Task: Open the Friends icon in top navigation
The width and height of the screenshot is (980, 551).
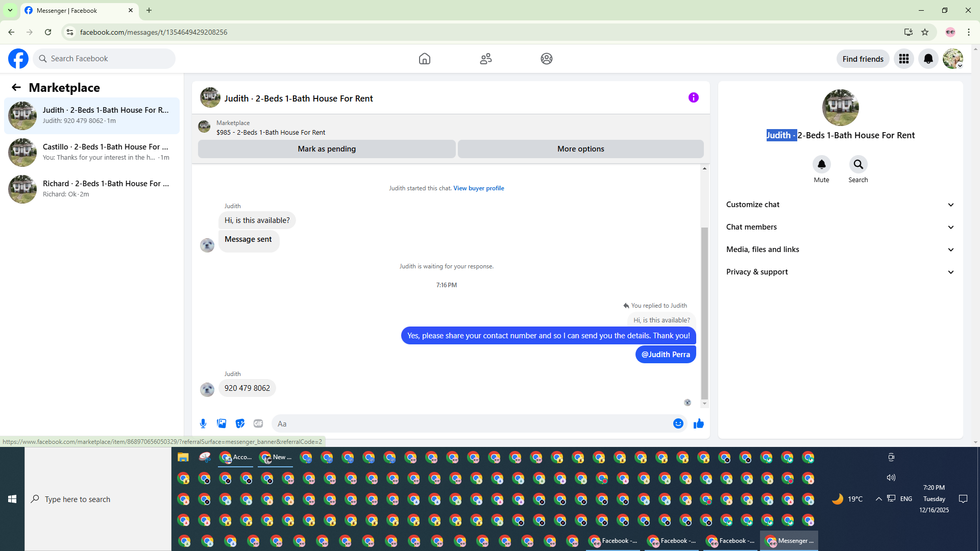Action: tap(485, 59)
